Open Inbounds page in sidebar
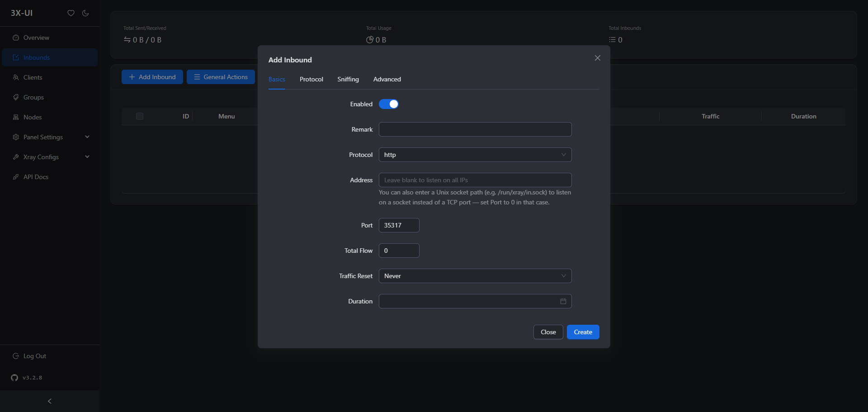This screenshot has width=868, height=412. point(50,57)
